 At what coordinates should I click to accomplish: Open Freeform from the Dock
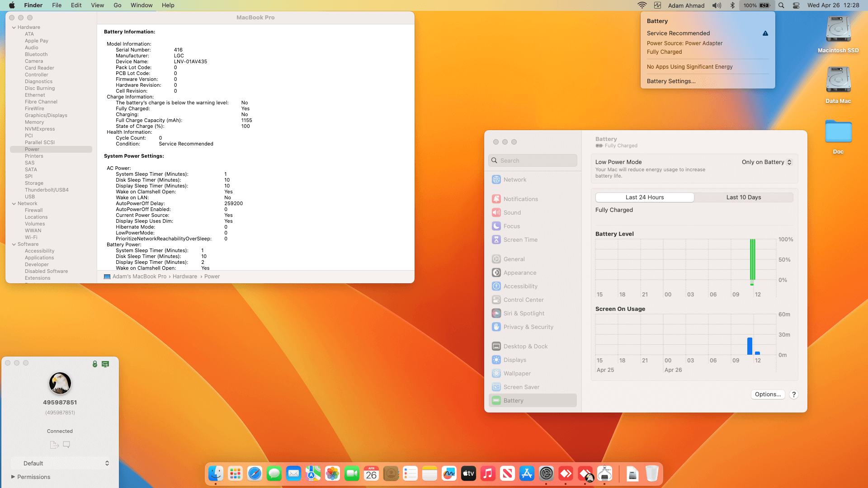pyautogui.click(x=449, y=474)
